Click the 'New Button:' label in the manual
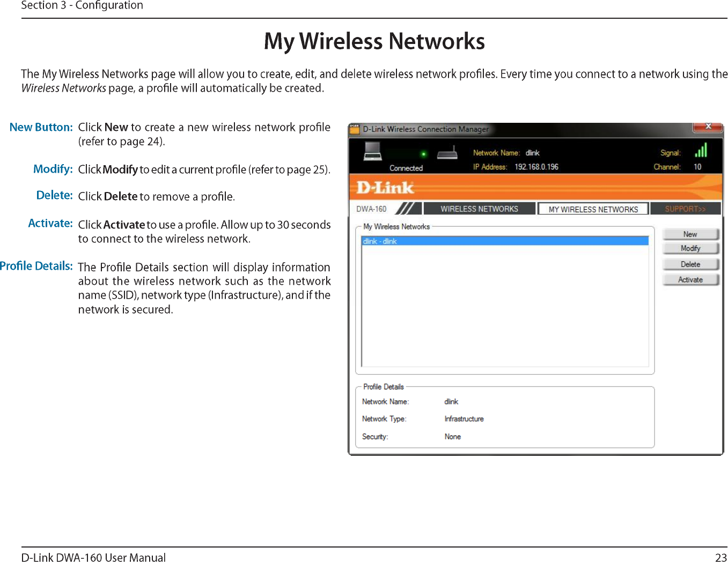728x562 pixels. [x=41, y=127]
